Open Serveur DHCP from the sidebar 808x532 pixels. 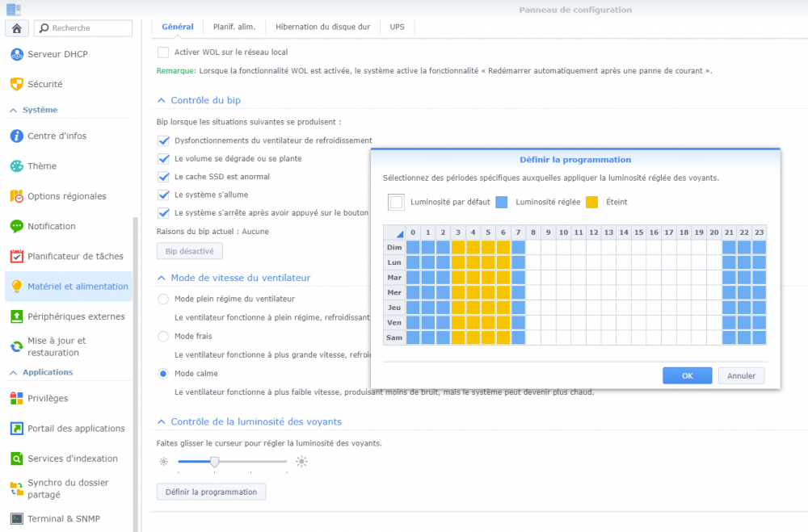(57, 54)
